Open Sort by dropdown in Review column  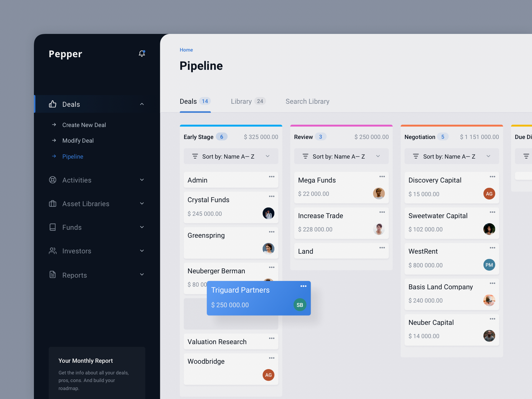click(341, 156)
